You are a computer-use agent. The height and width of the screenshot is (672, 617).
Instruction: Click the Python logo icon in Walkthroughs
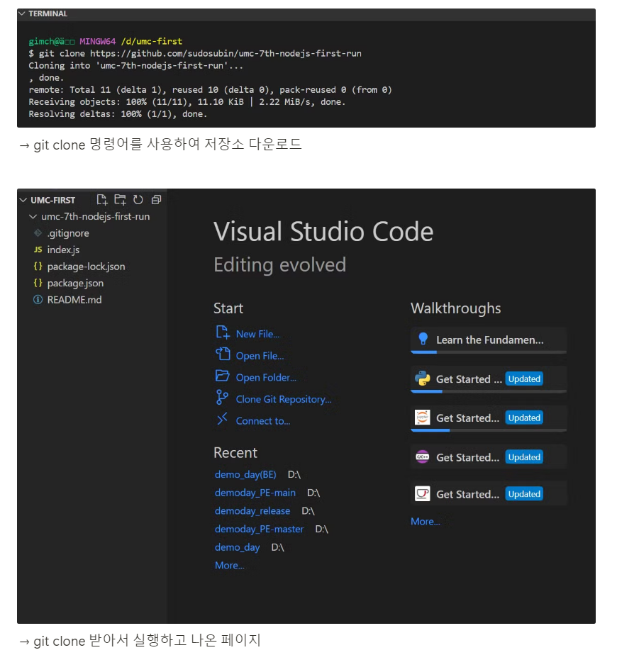point(423,379)
